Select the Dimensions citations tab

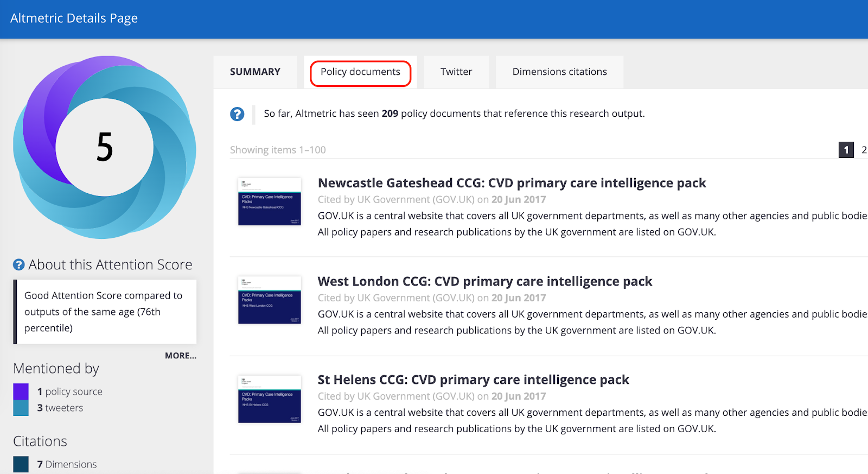click(x=559, y=72)
